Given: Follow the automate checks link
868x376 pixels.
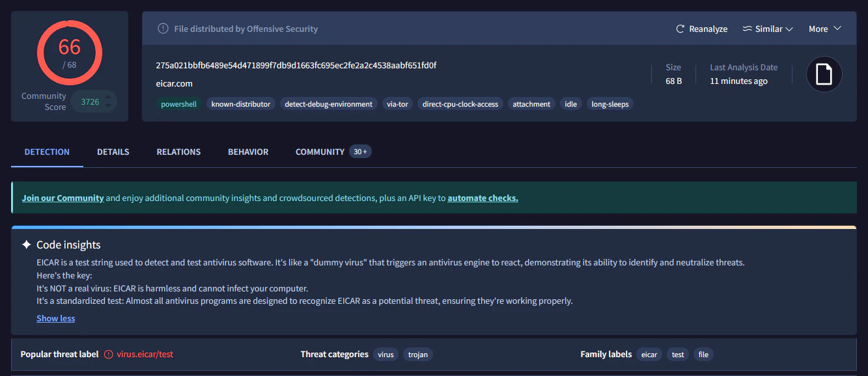Looking at the screenshot, I should 483,198.
